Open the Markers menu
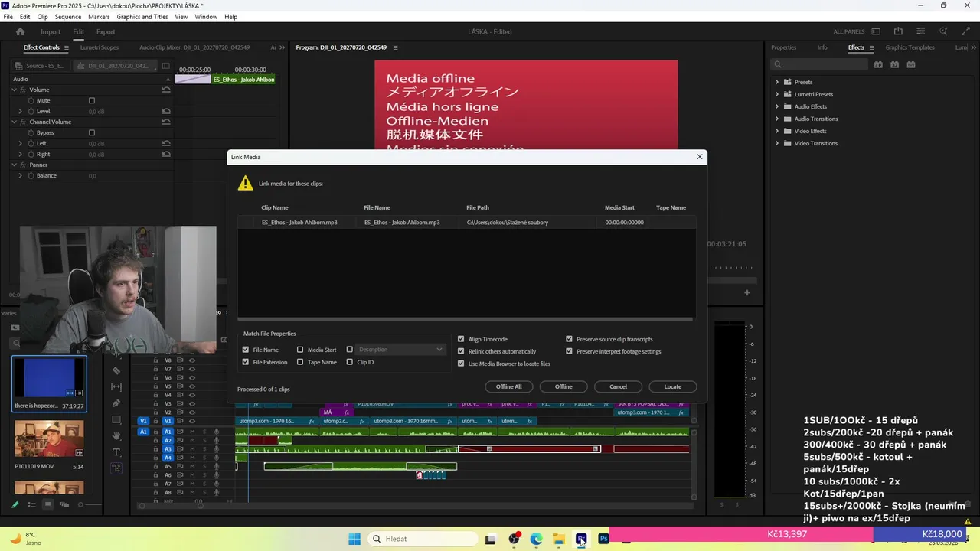 [99, 16]
